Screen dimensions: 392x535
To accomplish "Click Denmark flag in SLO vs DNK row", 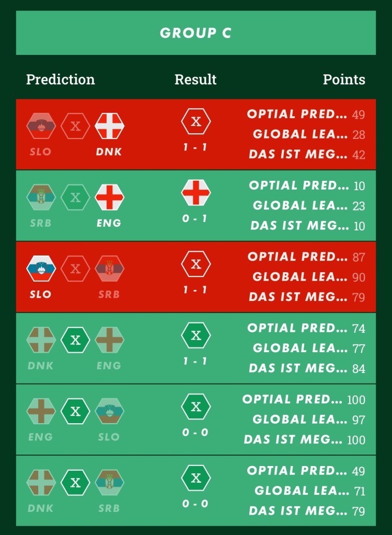I will point(109,126).
